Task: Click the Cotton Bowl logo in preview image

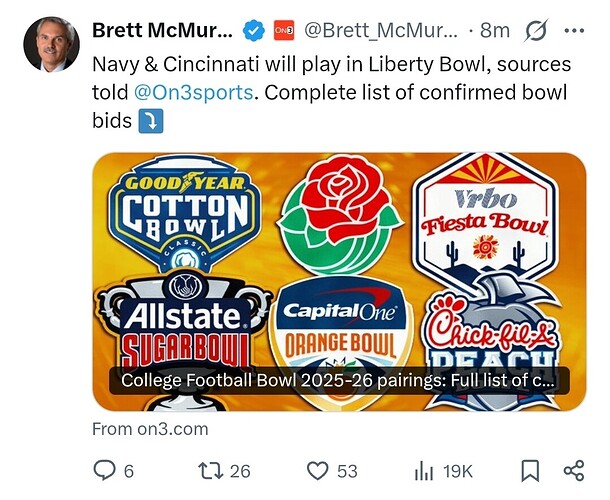Action: pyautogui.click(x=183, y=217)
